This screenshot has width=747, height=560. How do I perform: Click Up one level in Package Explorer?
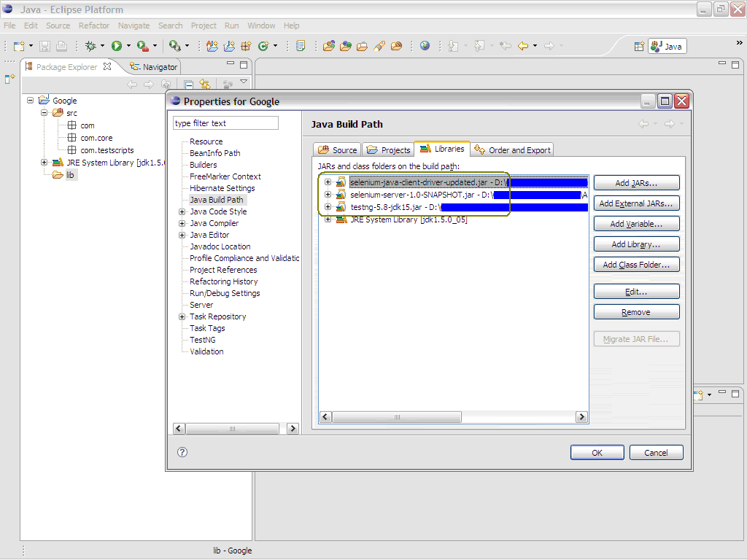(x=166, y=85)
